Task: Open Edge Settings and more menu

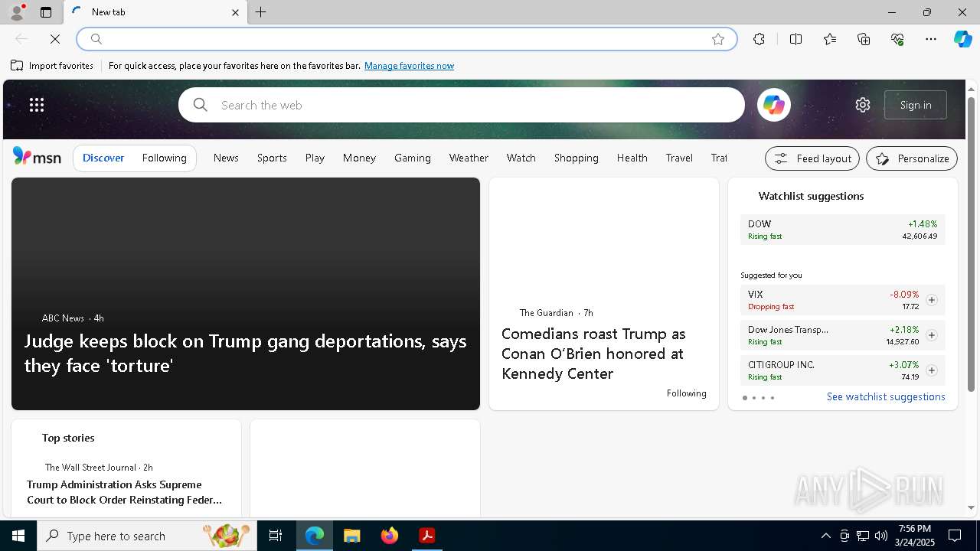Action: [931, 39]
